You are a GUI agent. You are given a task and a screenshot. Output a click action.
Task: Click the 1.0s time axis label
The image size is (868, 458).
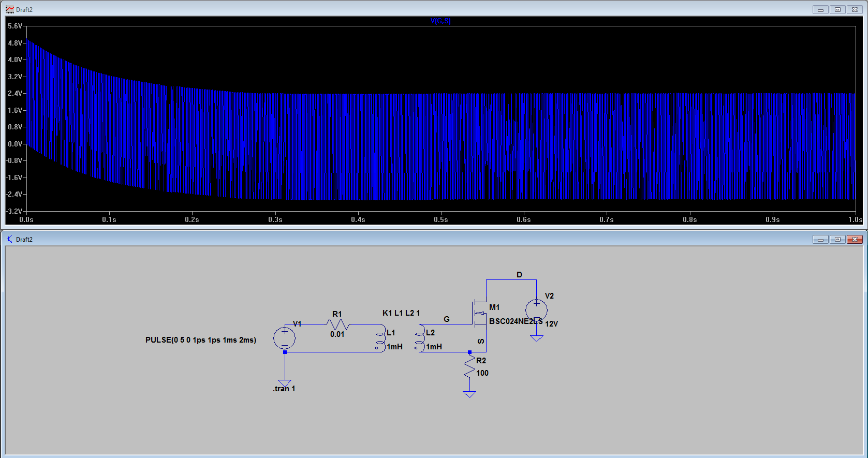[856, 220]
